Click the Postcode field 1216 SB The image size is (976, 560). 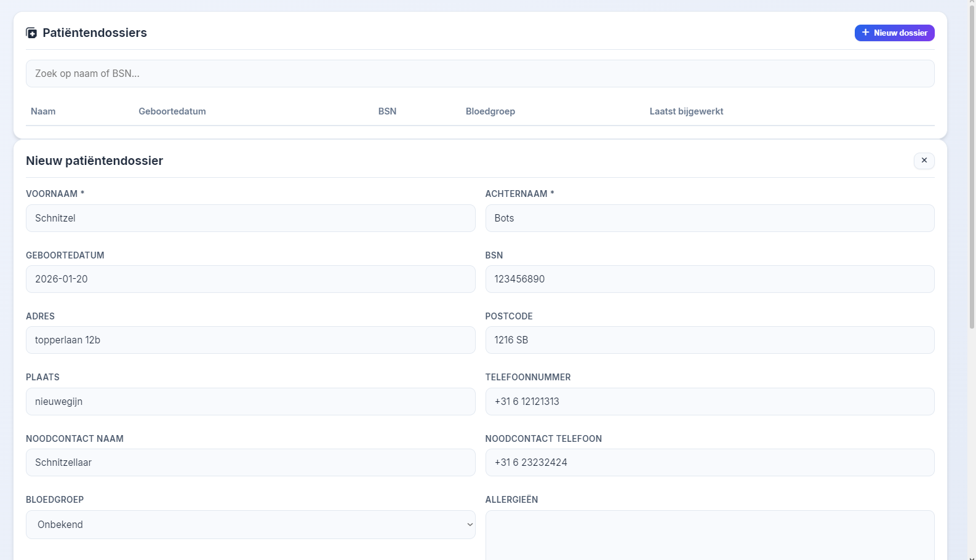tap(710, 340)
